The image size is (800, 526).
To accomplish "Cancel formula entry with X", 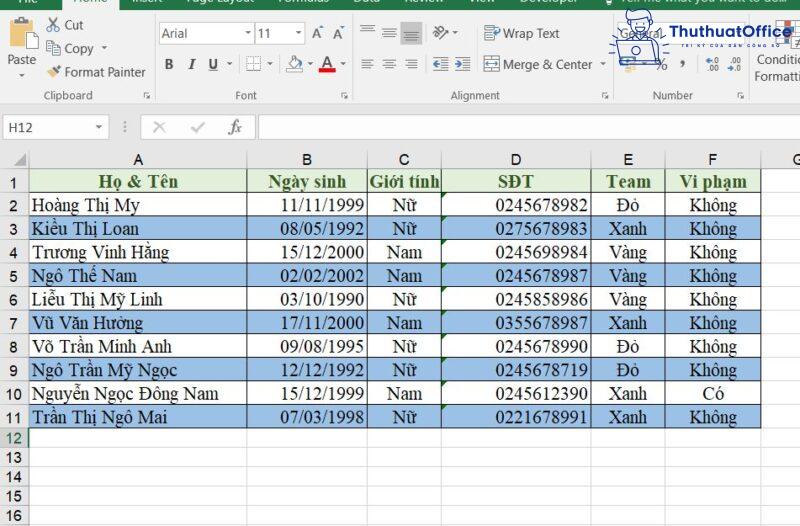I will point(159,127).
